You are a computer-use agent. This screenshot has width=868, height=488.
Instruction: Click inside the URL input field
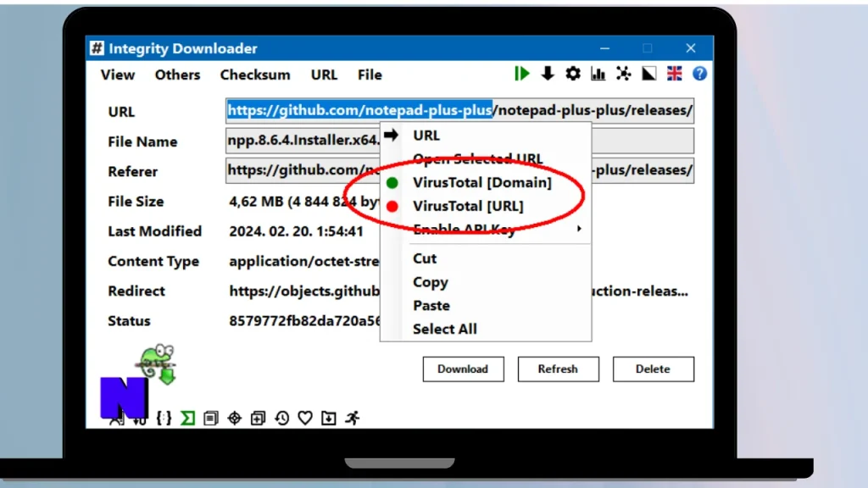click(459, 111)
